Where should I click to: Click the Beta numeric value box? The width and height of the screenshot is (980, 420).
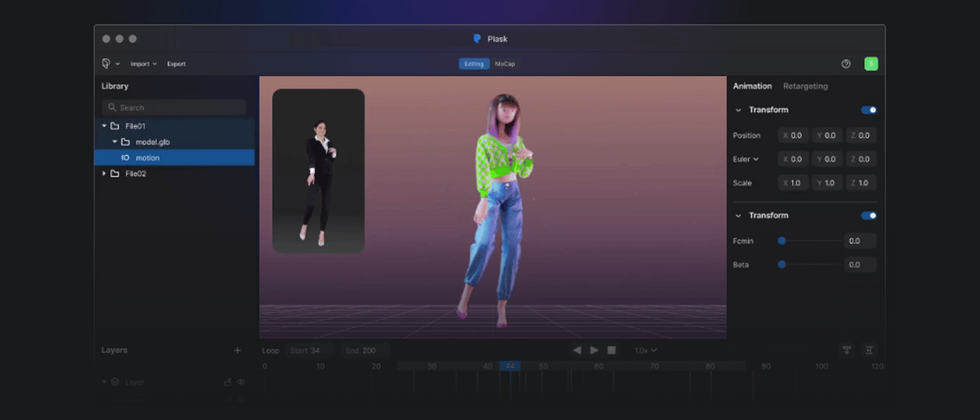pyautogui.click(x=860, y=265)
